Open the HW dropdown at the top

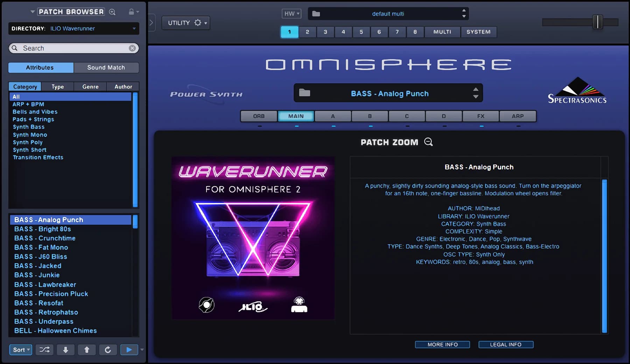coord(292,13)
